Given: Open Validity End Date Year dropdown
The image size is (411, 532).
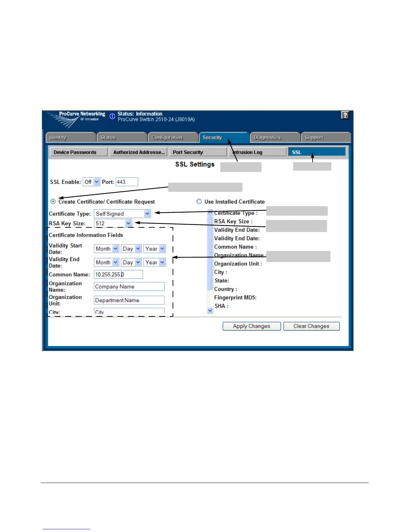Looking at the screenshot, I should tap(155, 262).
